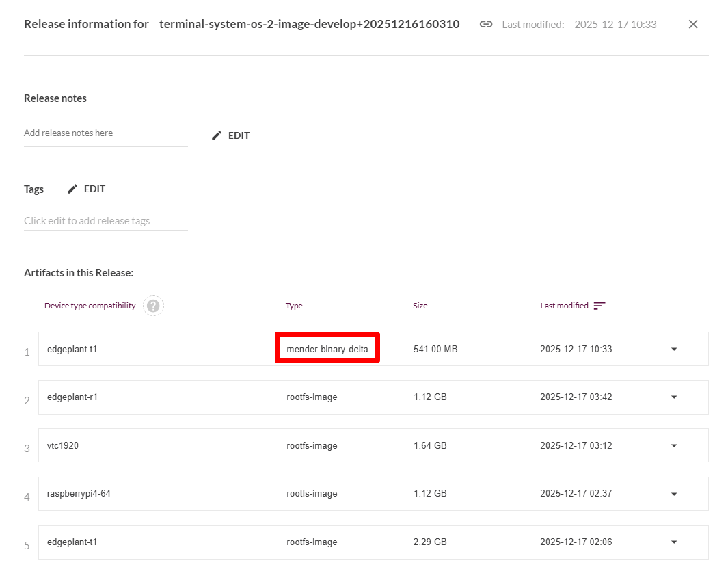Click the 2025-12-17 02:37 timestamp
Image resolution: width=728 pixels, height=578 pixels.
(x=576, y=493)
